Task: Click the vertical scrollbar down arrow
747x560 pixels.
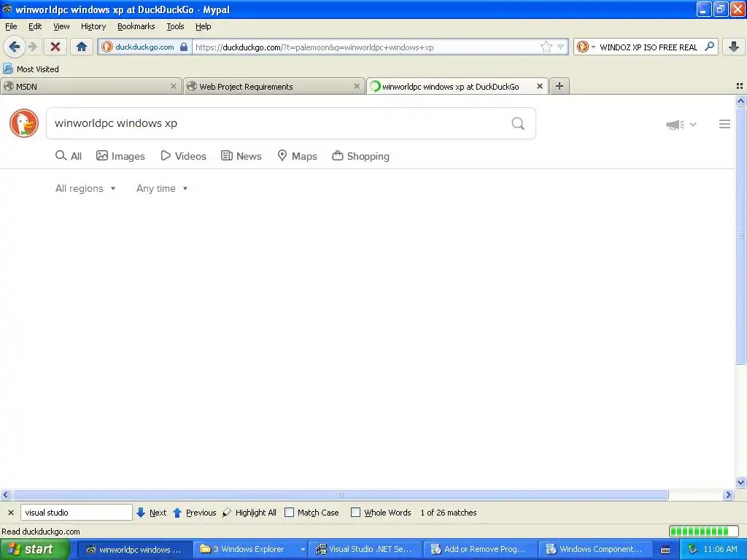Action: pyautogui.click(x=741, y=482)
